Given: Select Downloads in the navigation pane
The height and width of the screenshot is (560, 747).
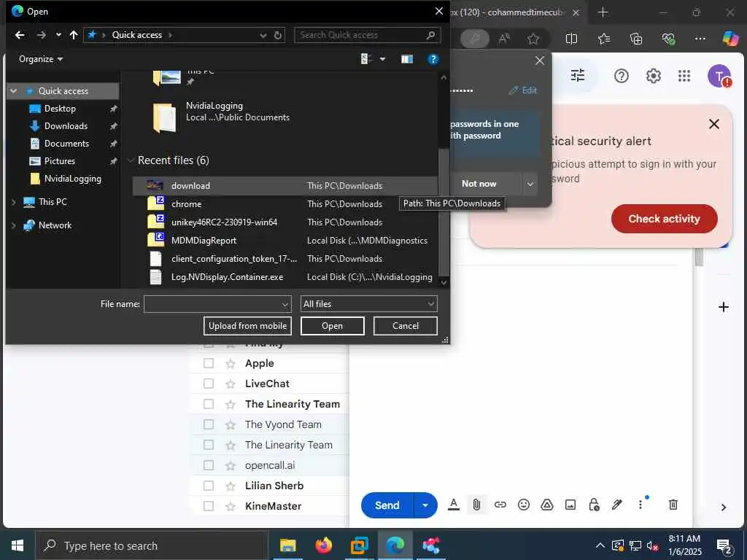Looking at the screenshot, I should pos(66,126).
